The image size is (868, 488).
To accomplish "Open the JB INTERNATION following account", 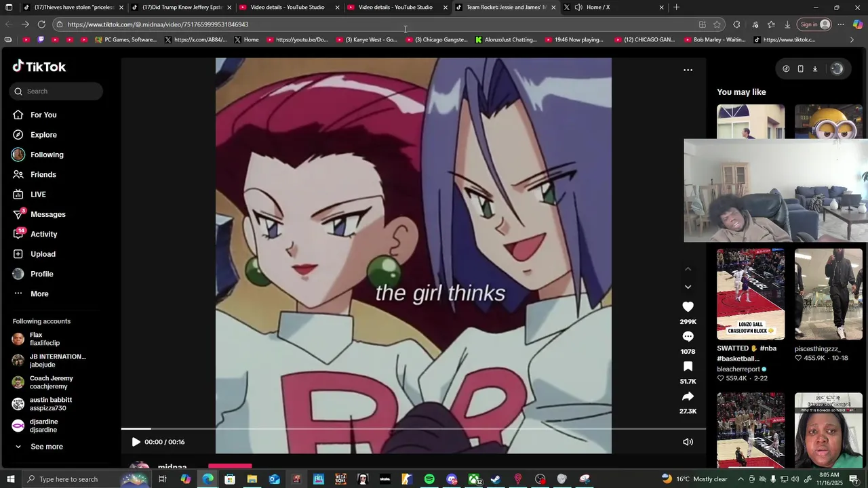I will pyautogui.click(x=49, y=361).
